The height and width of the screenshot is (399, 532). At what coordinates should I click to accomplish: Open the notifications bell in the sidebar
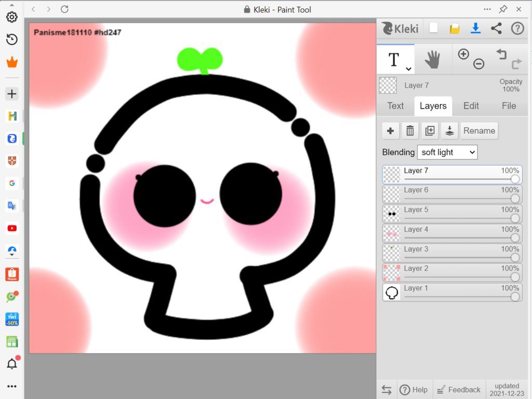pyautogui.click(x=12, y=364)
